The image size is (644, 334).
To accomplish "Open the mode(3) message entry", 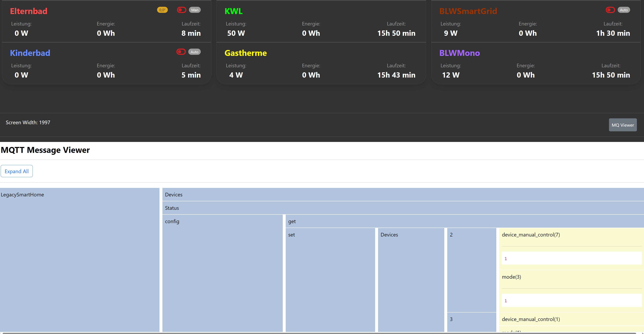I will pos(511,277).
